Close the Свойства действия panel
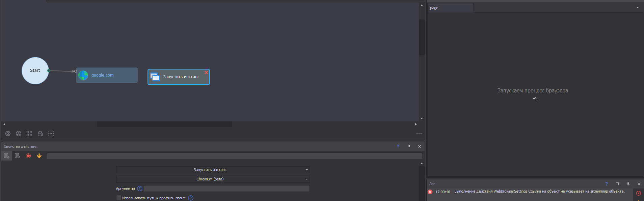The image size is (644, 201). 420,146
